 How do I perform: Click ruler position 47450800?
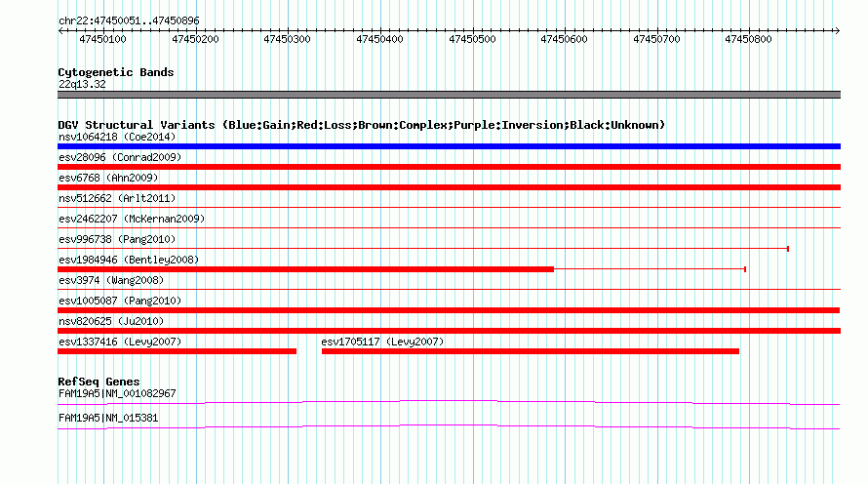click(748, 39)
